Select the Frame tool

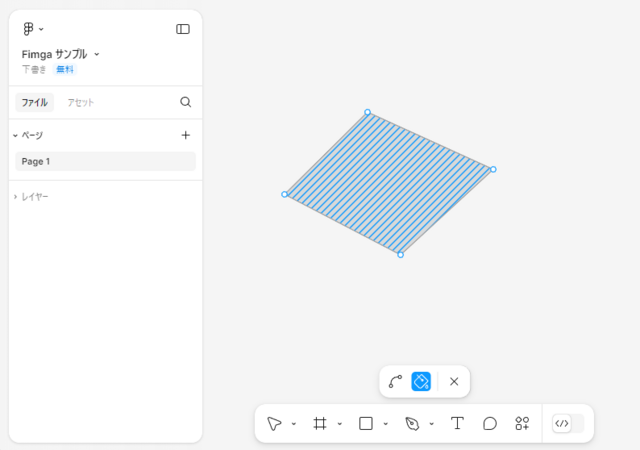[x=320, y=423]
